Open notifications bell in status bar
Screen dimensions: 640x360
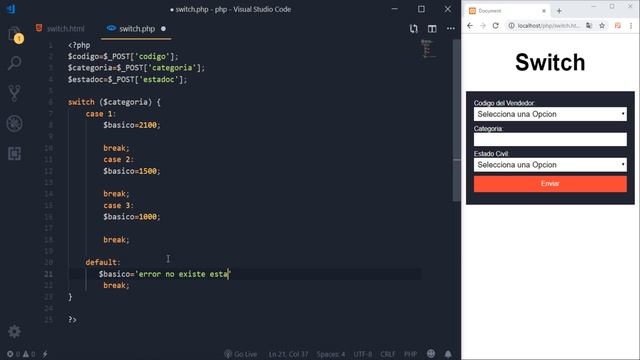448,353
